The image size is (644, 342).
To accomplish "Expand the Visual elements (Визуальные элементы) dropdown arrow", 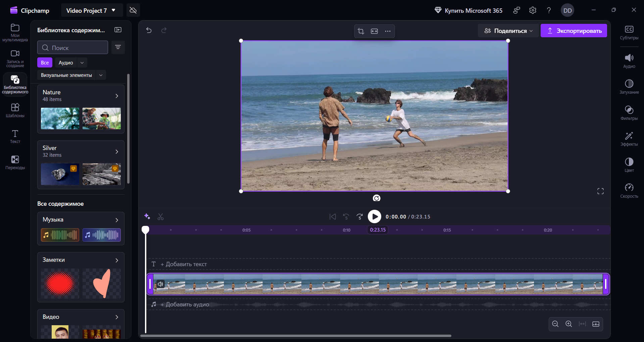I will (101, 75).
